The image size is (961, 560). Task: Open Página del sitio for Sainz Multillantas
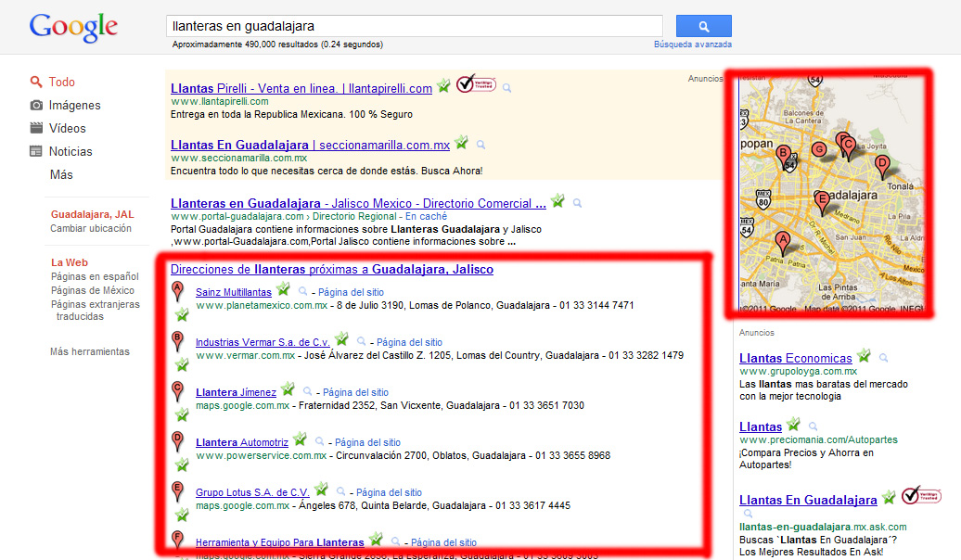point(352,292)
